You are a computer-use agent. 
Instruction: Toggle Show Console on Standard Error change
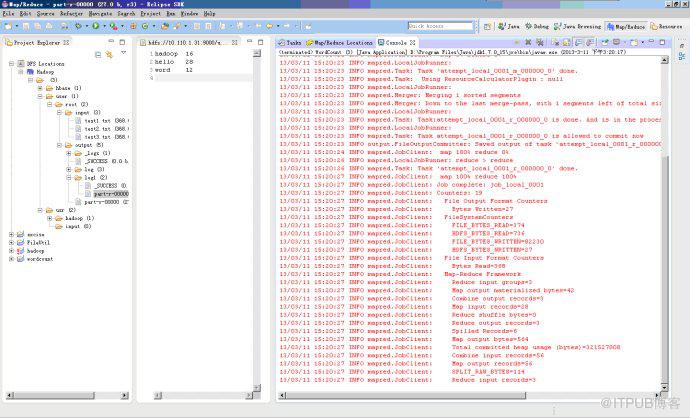(x=590, y=42)
